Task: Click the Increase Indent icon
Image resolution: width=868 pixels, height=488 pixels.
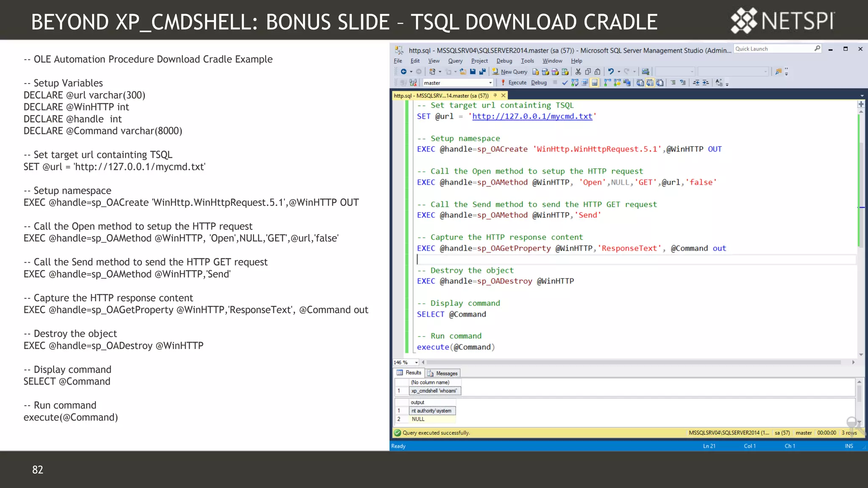Action: (x=706, y=83)
